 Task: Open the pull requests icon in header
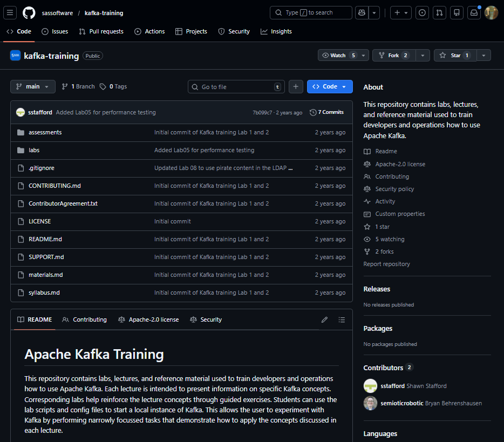pyautogui.click(x=439, y=13)
